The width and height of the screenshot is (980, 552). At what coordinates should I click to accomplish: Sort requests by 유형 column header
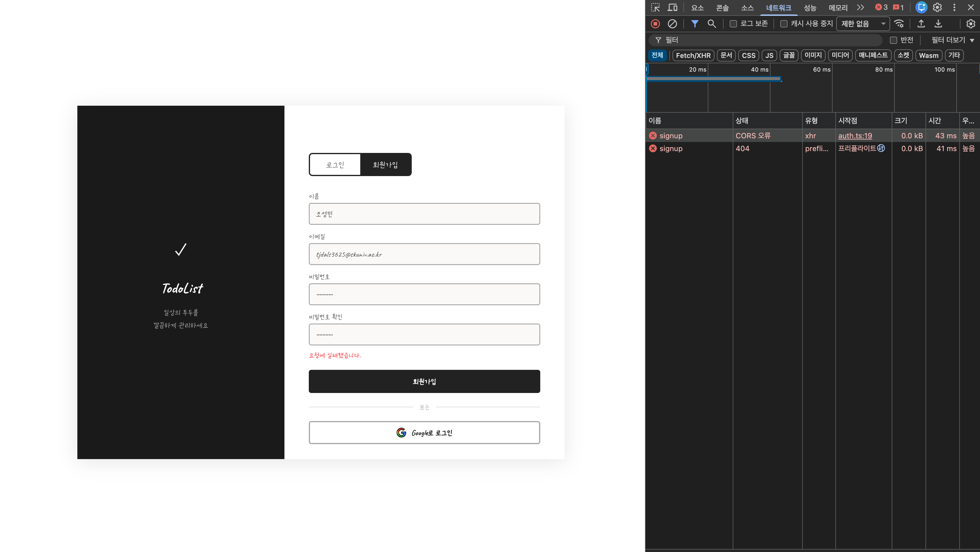(x=819, y=121)
